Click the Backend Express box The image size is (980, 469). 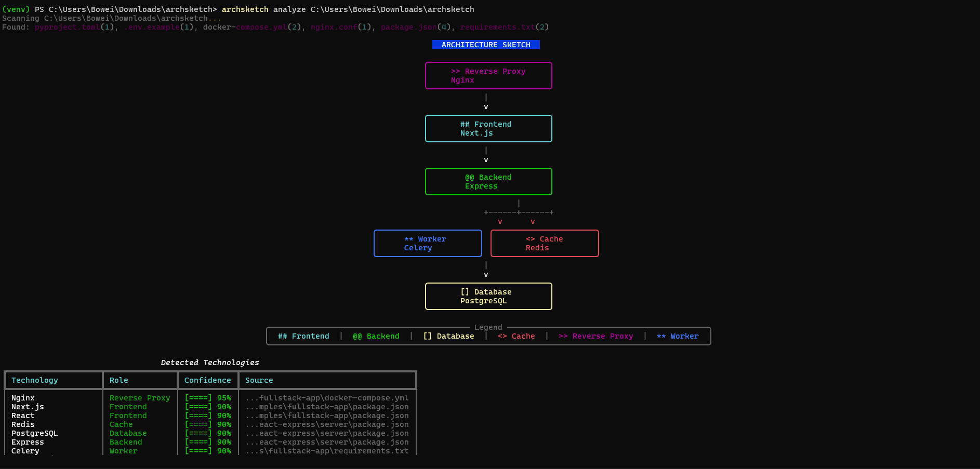(x=488, y=182)
